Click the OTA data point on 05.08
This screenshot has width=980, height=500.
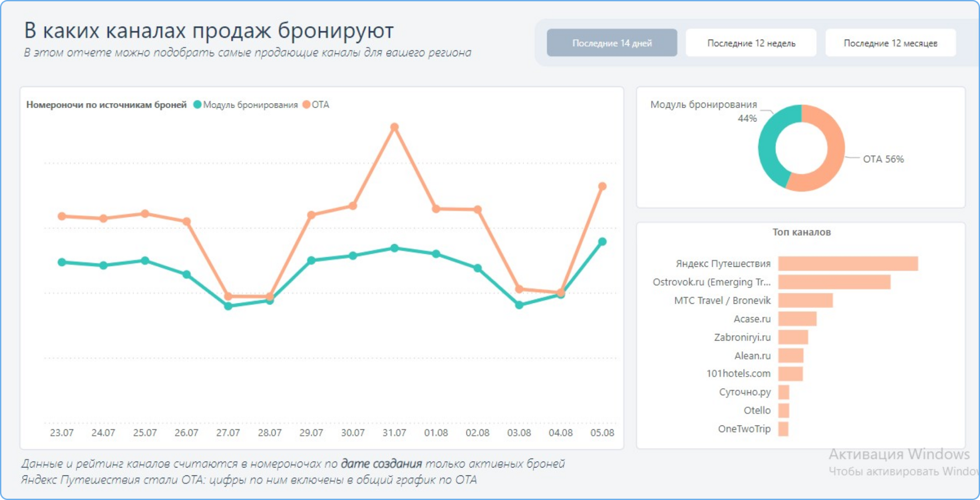[602, 186]
